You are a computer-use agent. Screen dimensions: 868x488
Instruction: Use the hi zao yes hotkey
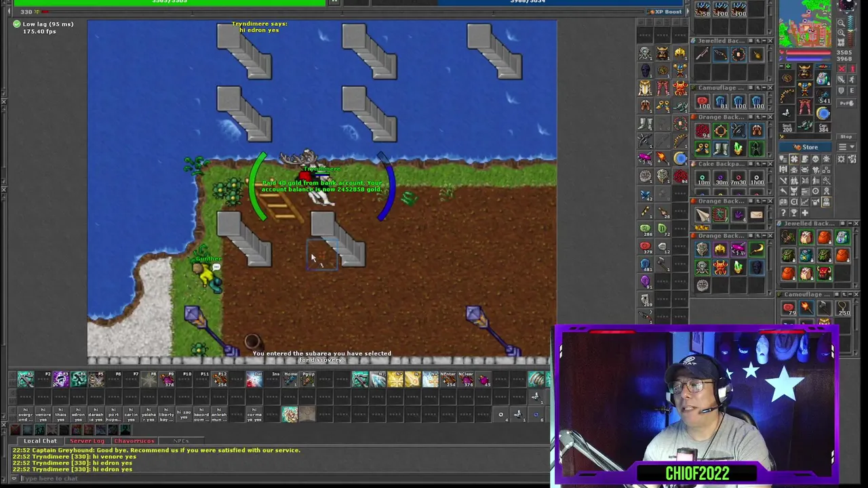pos(184,414)
